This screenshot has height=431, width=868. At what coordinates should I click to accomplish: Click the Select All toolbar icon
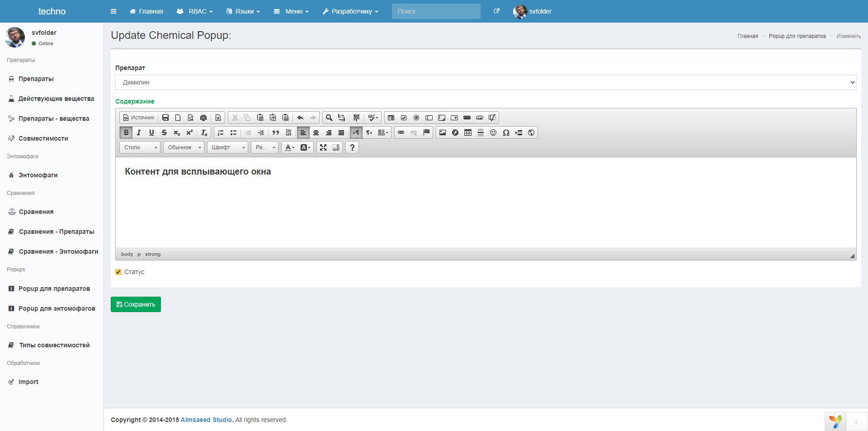pyautogui.click(x=356, y=118)
